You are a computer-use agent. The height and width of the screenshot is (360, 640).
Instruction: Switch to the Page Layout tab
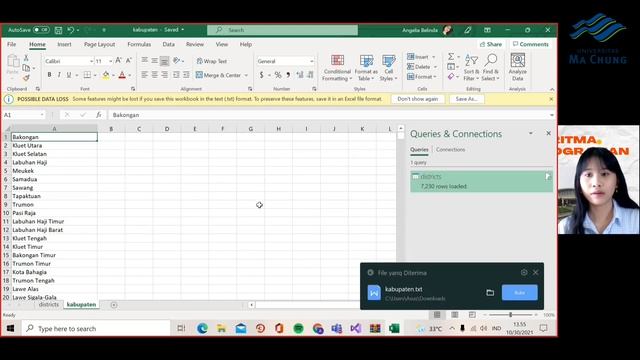tap(99, 44)
